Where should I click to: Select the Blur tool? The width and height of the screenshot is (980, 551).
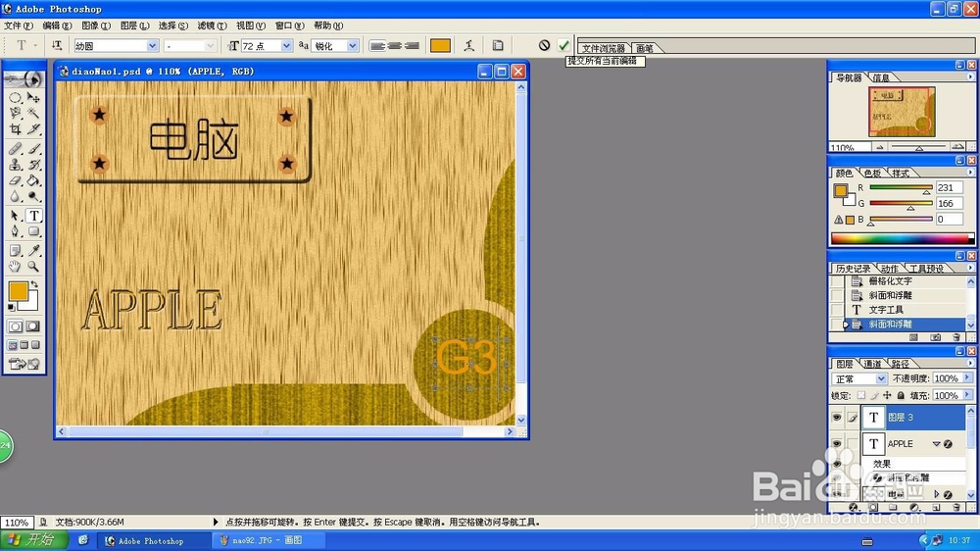[x=15, y=196]
